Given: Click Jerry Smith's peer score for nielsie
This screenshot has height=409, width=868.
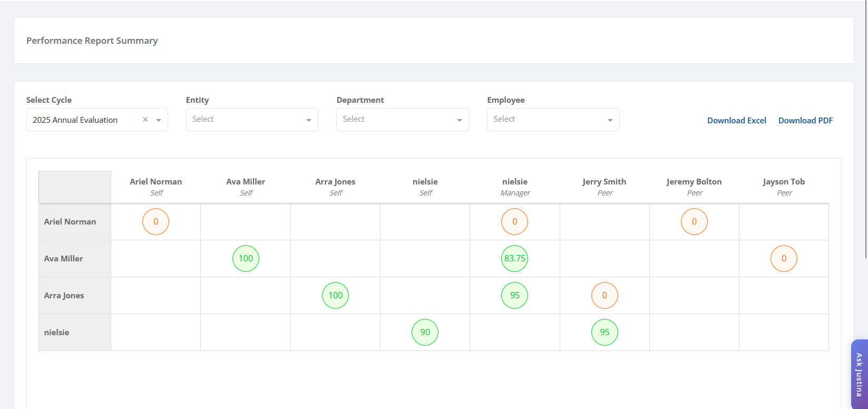Looking at the screenshot, I should click(x=604, y=332).
